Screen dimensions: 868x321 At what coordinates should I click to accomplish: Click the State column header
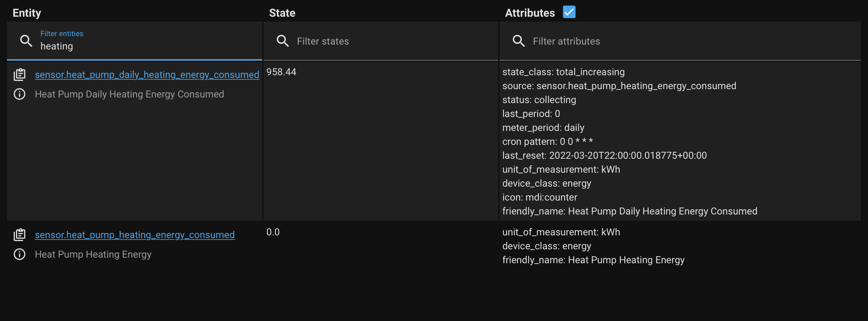click(x=282, y=13)
